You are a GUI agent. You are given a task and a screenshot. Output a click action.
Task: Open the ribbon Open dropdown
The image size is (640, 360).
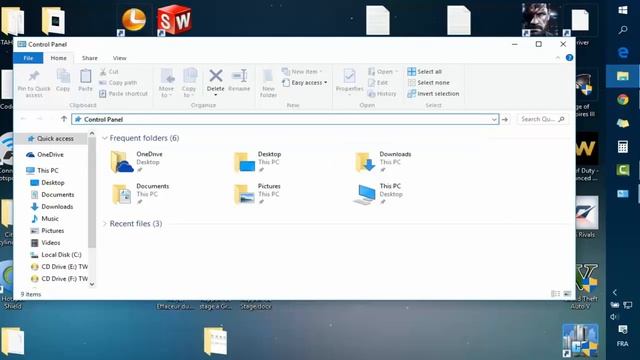(x=383, y=72)
